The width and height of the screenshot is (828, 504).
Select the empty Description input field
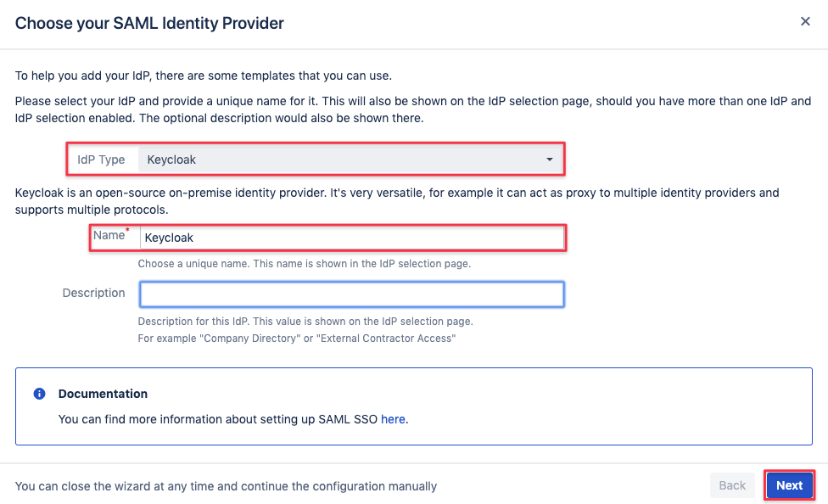352,294
